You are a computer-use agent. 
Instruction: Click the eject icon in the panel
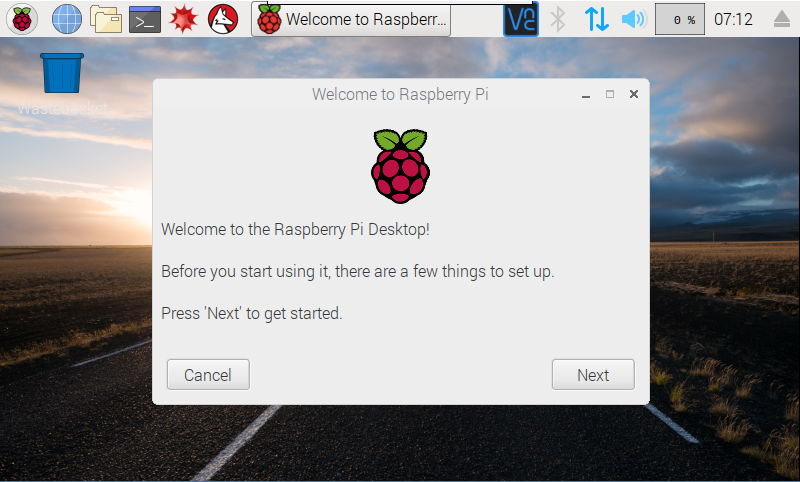782,19
